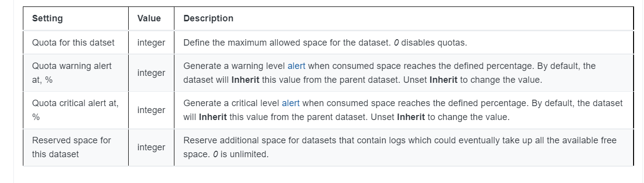The image size is (644, 183).
Task: Select the 'Quota critical alert at, %' cell
Action: (x=76, y=110)
